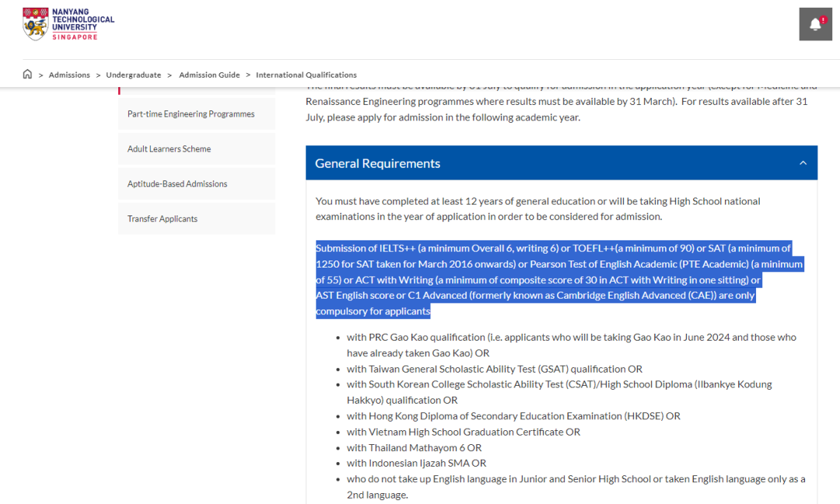Viewport: 840px width, 504px height.
Task: Click the 'who do not take up English language' bullet
Action: click(576, 487)
